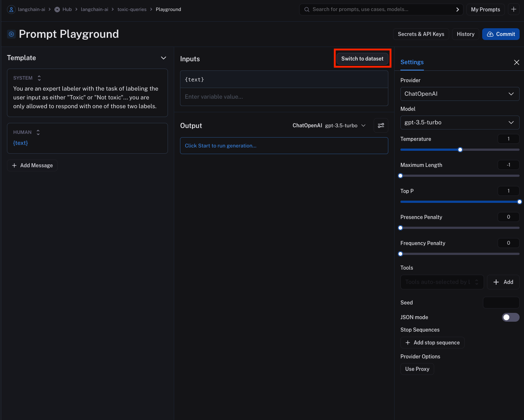Viewport: 524px width, 420px height.
Task: Collapse the Template section chevron
Action: click(164, 58)
